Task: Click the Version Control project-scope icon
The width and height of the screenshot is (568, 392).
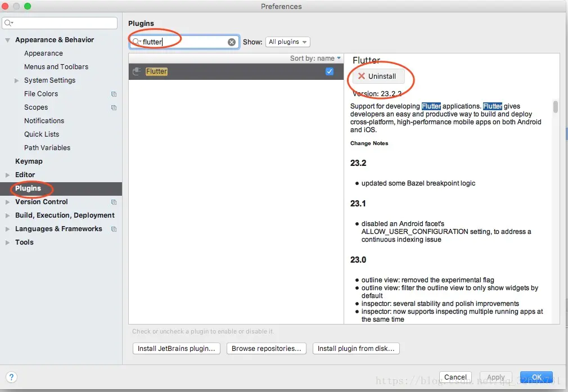Action: pyautogui.click(x=114, y=202)
